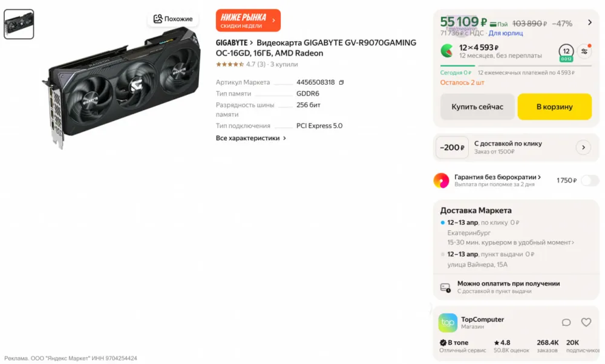
Task: Select the video card thumbnail image
Action: point(19,24)
